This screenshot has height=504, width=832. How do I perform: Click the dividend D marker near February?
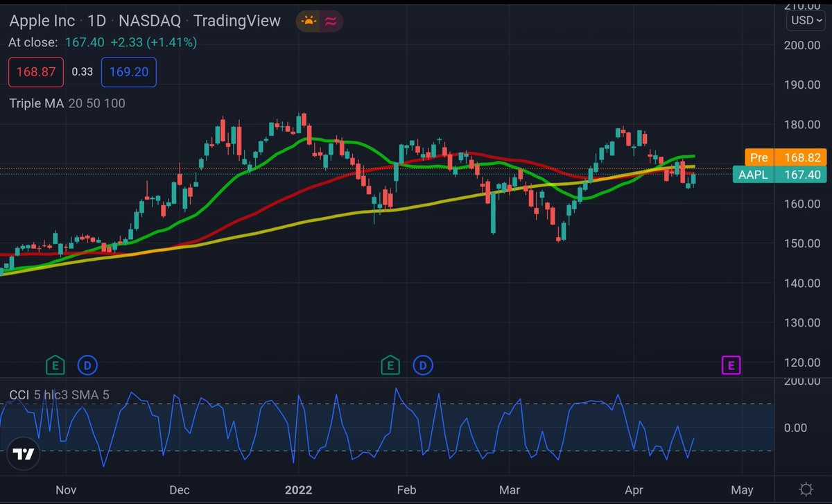pos(422,364)
